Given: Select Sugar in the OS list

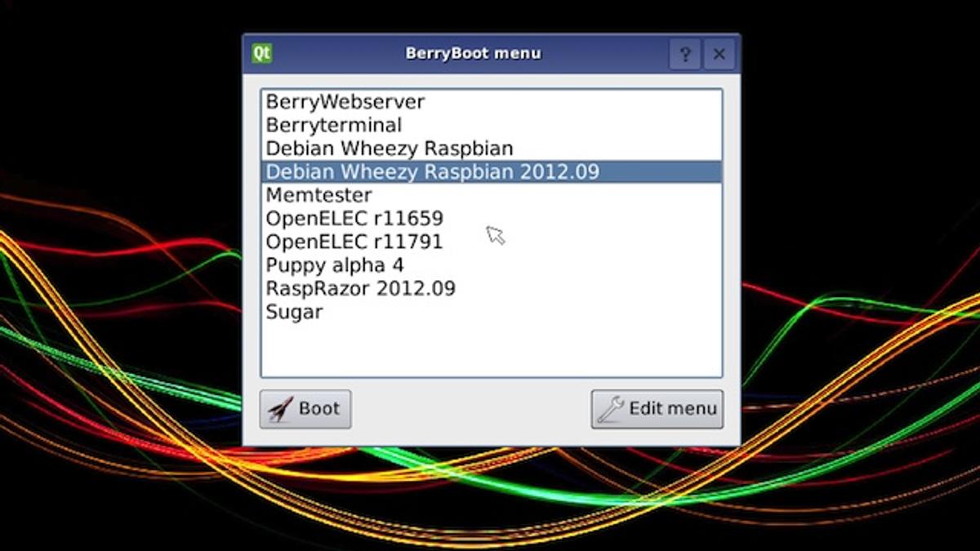Looking at the screenshot, I should point(492,311).
